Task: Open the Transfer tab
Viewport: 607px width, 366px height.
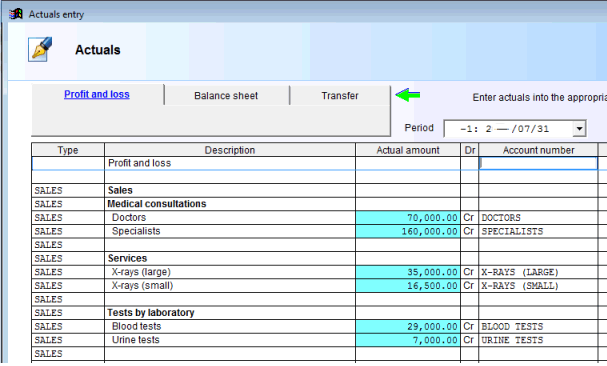Action: pos(340,96)
